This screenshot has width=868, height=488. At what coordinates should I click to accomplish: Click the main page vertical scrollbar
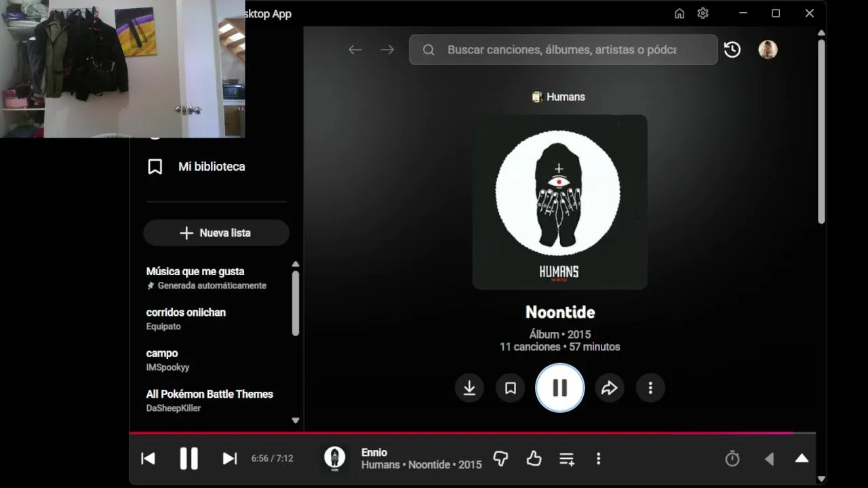pyautogui.click(x=821, y=131)
